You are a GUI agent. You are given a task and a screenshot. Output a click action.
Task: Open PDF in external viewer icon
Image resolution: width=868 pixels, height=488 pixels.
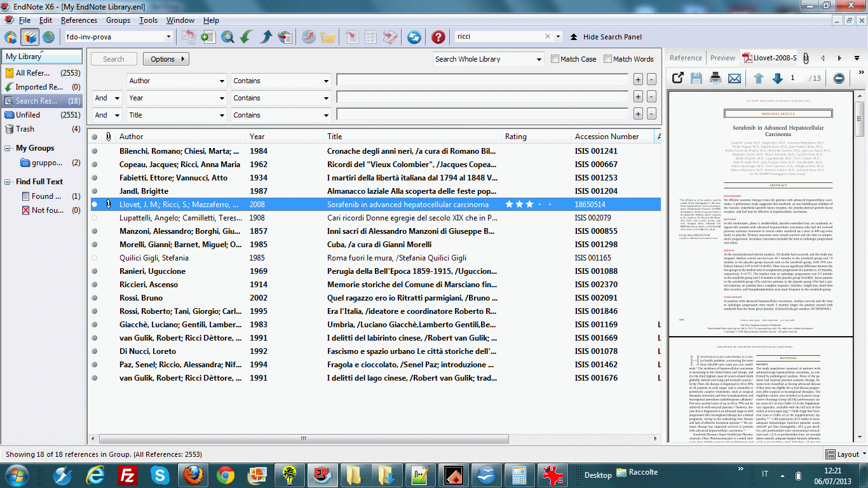point(677,78)
